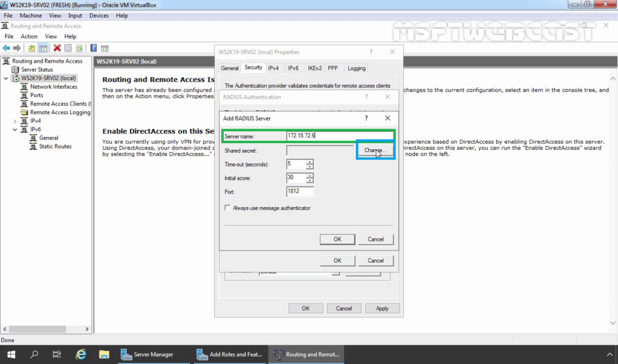The width and height of the screenshot is (618, 364).
Task: Click the Initial score value field
Action: tap(296, 178)
